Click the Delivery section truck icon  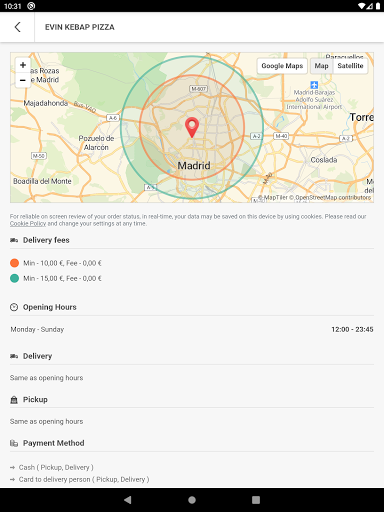[14, 356]
